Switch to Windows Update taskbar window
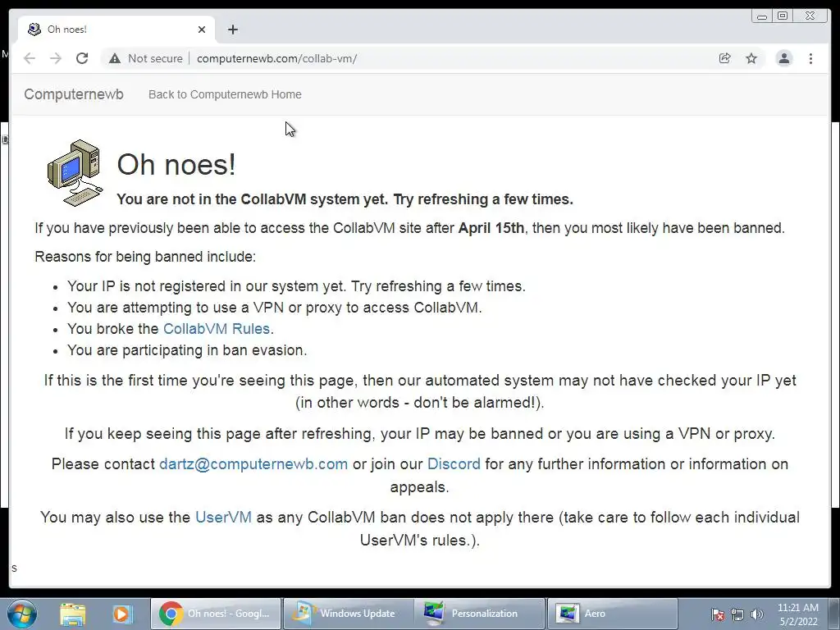This screenshot has height=630, width=840. (x=348, y=614)
